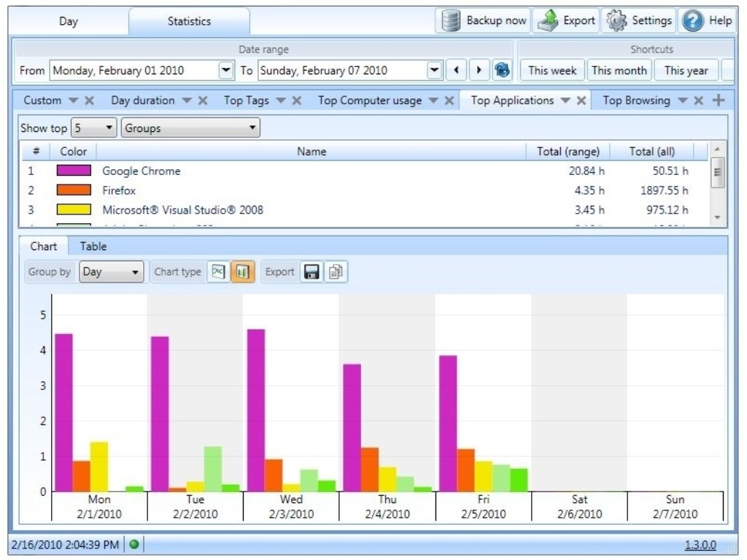Click the magenta Google Chrome color swatch

tap(74, 171)
